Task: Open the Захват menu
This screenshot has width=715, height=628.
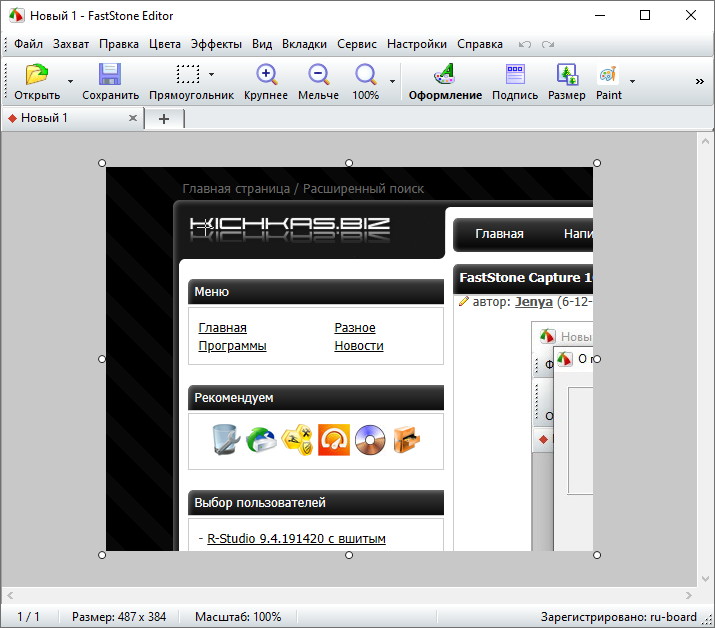Action: [x=71, y=44]
